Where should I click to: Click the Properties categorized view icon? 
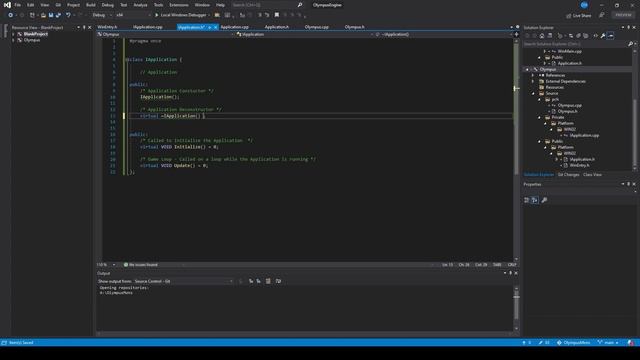click(x=527, y=200)
